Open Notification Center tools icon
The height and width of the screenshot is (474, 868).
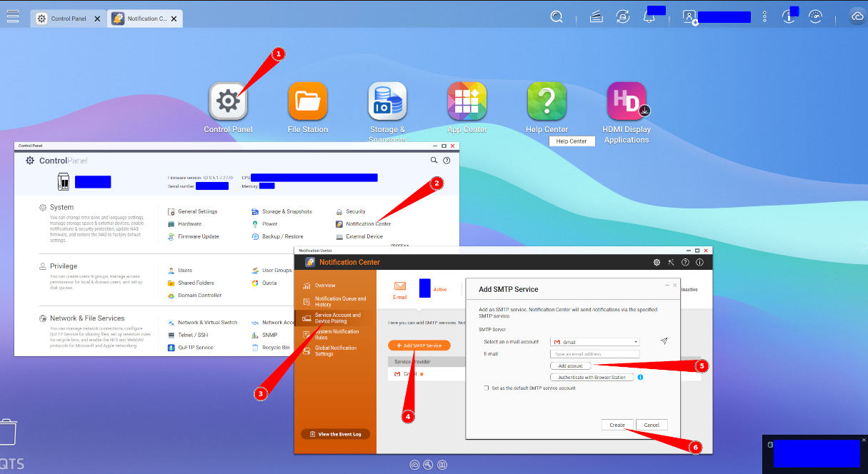pos(672,262)
